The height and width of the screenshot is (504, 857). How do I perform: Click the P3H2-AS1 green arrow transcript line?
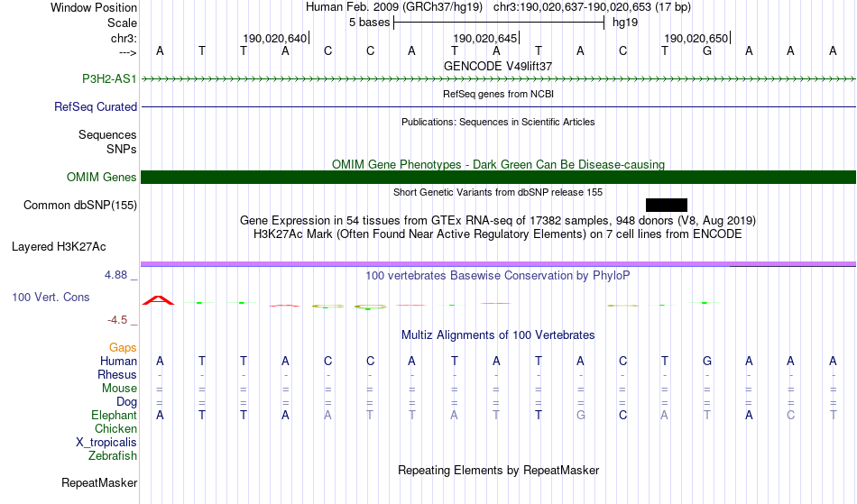coord(498,79)
